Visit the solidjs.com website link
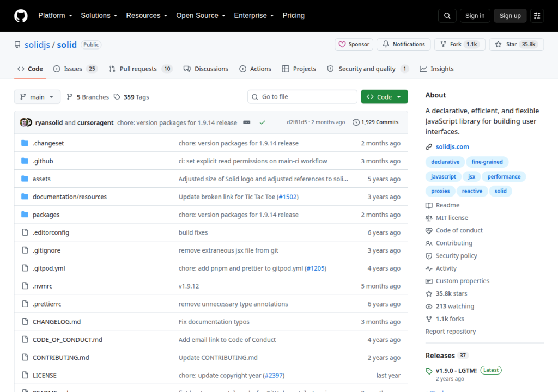Image resolution: width=558 pixels, height=392 pixels. [x=452, y=147]
